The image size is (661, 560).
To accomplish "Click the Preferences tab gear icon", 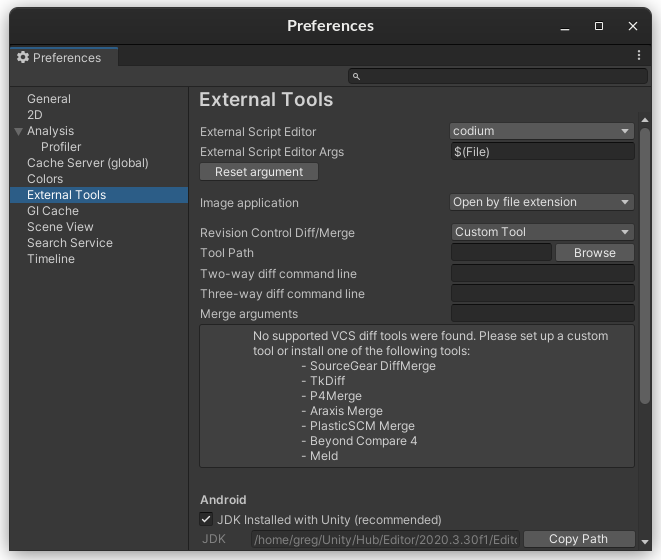I will point(22,58).
